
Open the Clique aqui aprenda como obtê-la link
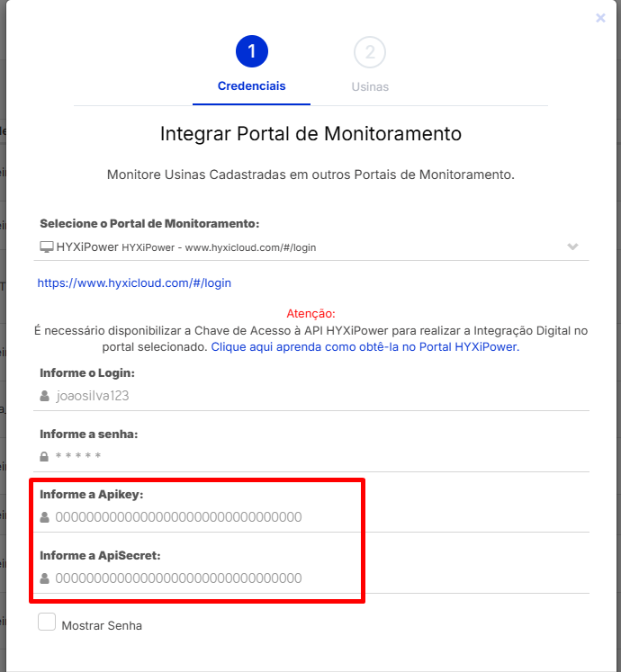click(x=365, y=346)
